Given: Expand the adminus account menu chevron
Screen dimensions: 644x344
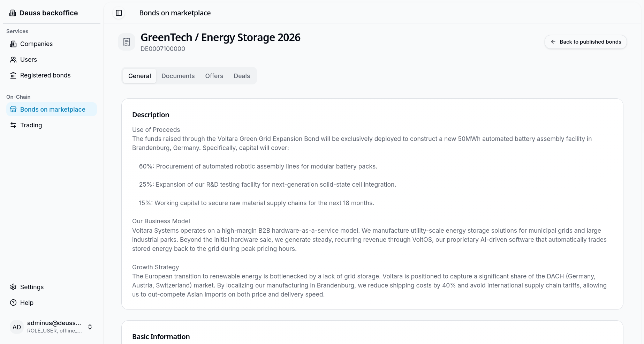Looking at the screenshot, I should click(90, 327).
